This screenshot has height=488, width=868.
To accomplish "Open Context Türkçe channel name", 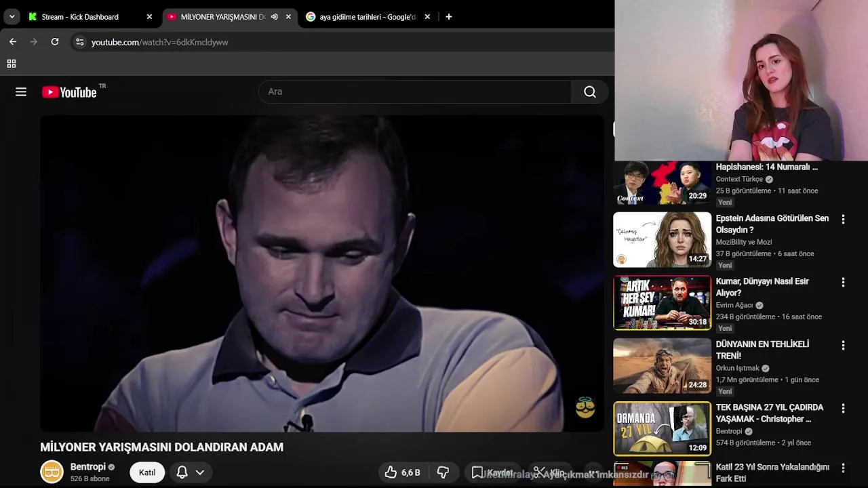I will [739, 180].
